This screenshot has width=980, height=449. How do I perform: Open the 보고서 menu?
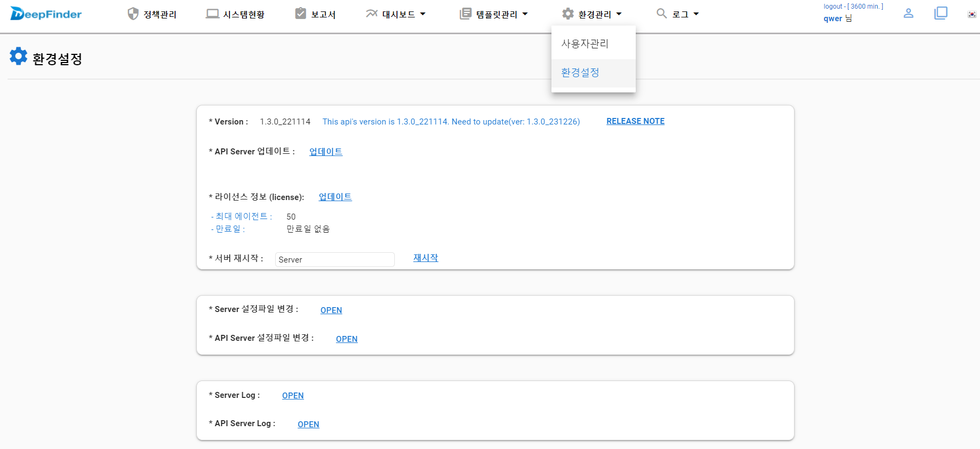(323, 14)
